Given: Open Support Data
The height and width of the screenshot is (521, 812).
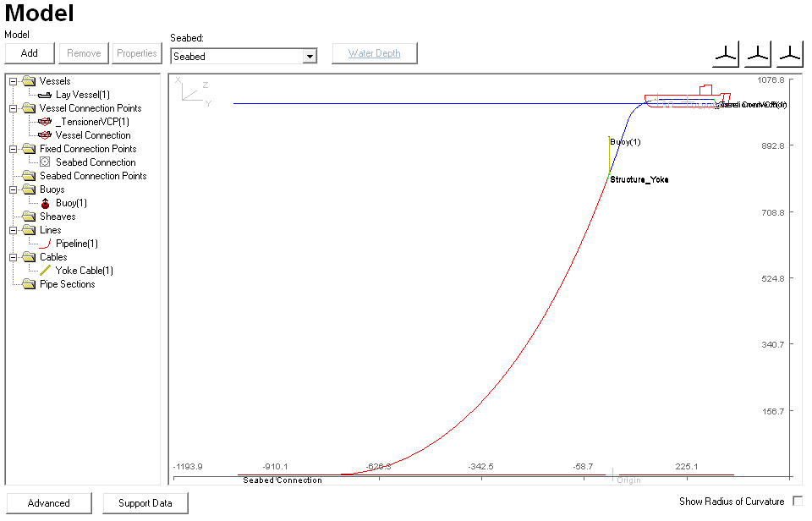Looking at the screenshot, I should click(x=145, y=503).
